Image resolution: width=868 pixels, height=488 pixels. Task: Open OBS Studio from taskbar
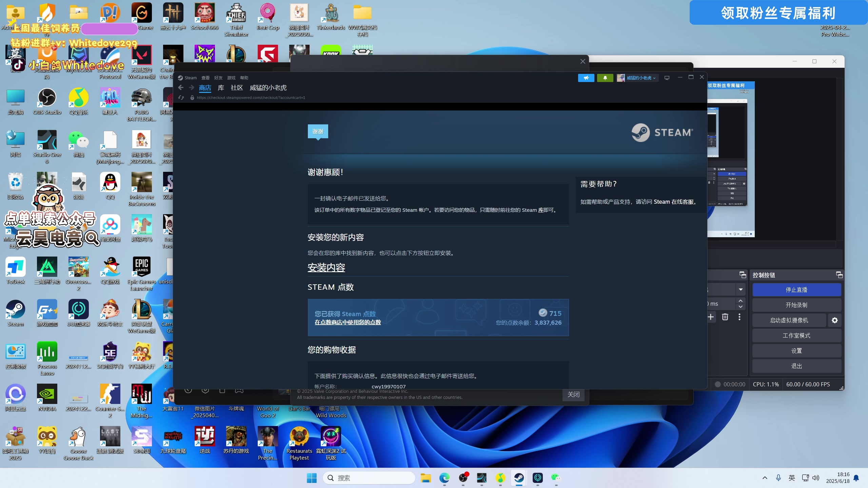point(463,478)
